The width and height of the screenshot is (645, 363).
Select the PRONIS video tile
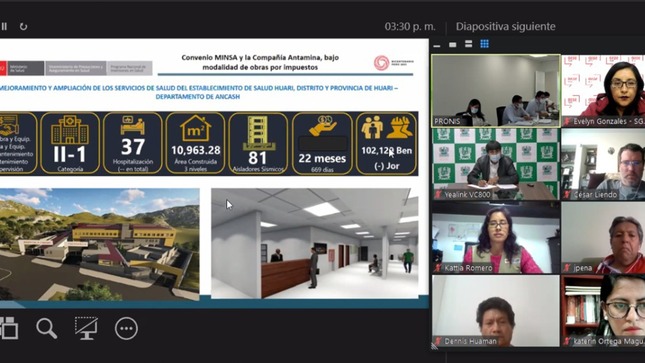[x=496, y=91]
